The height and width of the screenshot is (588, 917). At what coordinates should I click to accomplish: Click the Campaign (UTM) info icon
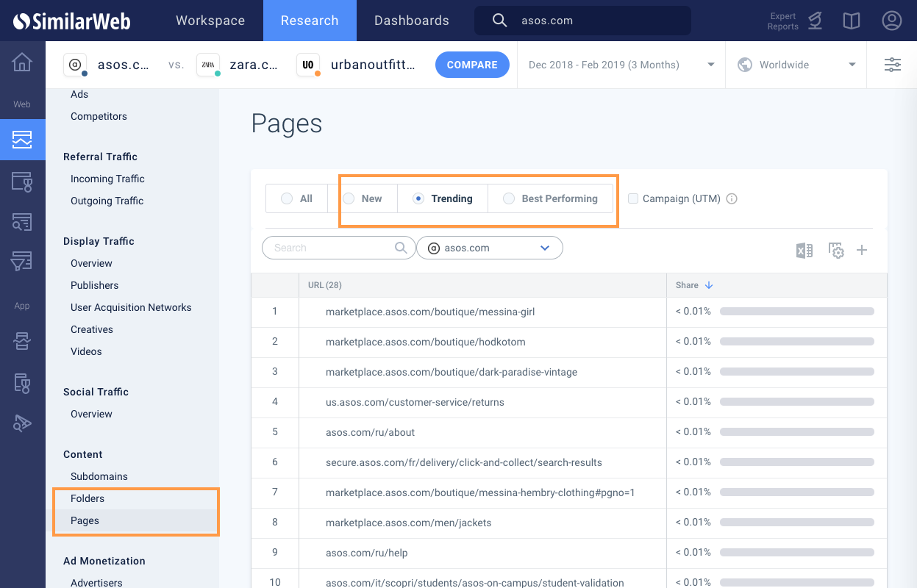pos(732,198)
